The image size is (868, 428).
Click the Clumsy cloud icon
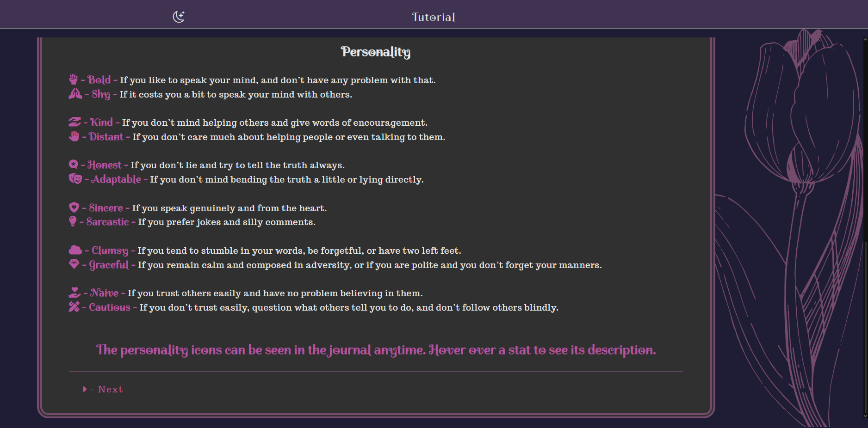click(x=75, y=250)
